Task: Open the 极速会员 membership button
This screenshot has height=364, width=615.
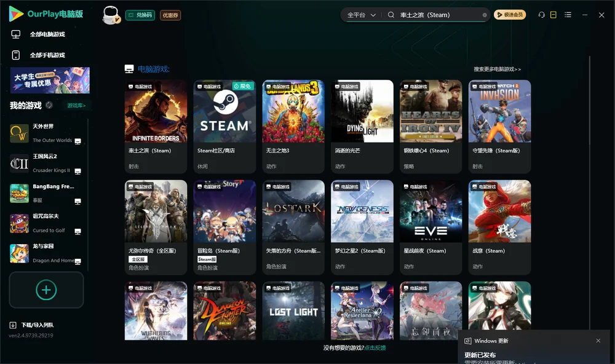Action: [x=510, y=15]
